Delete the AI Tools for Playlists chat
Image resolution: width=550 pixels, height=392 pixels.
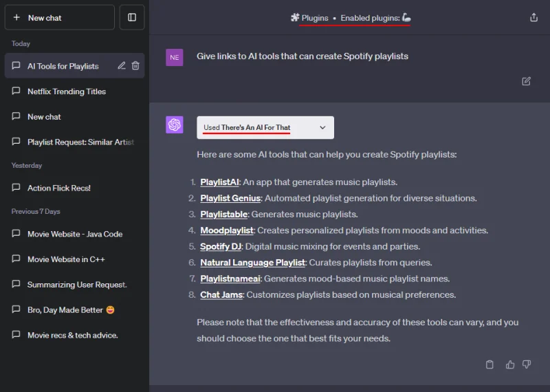[x=135, y=65]
